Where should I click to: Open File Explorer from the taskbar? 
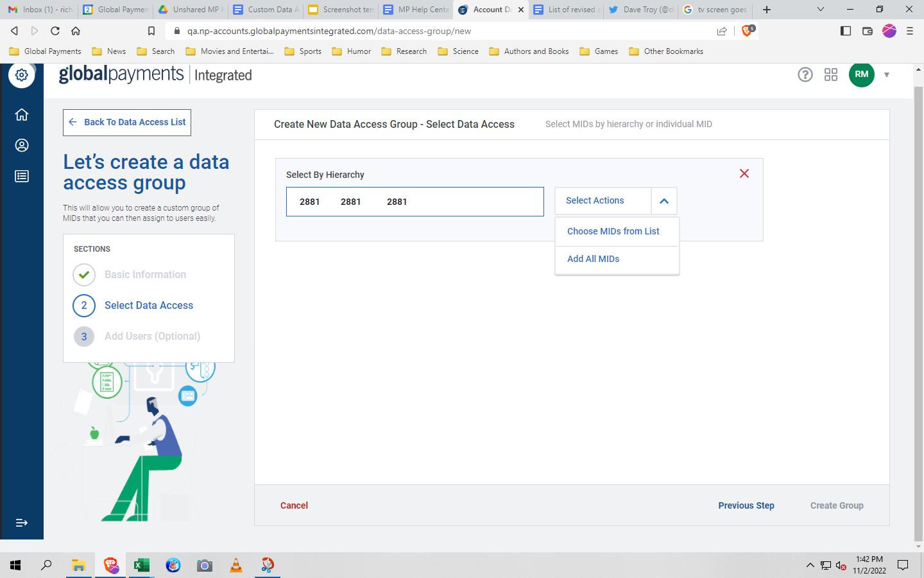[x=78, y=565]
